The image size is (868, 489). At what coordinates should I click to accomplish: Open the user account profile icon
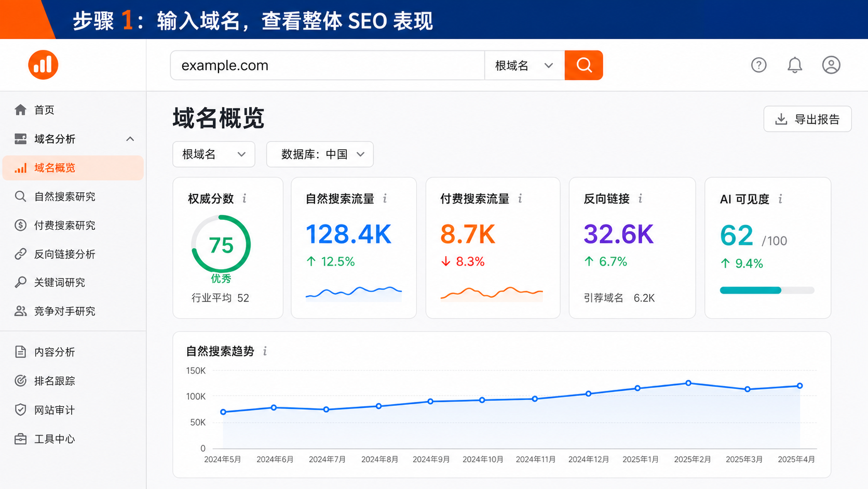pyautogui.click(x=831, y=65)
